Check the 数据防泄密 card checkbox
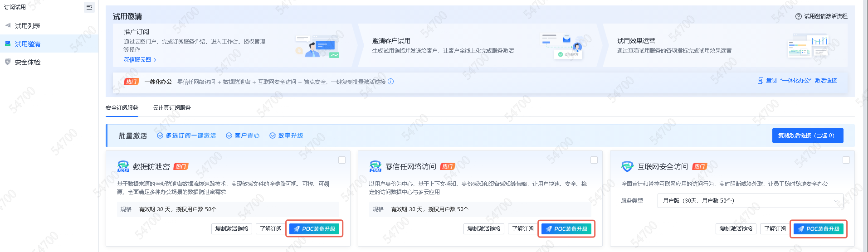This screenshot has width=868, height=252. tap(342, 160)
